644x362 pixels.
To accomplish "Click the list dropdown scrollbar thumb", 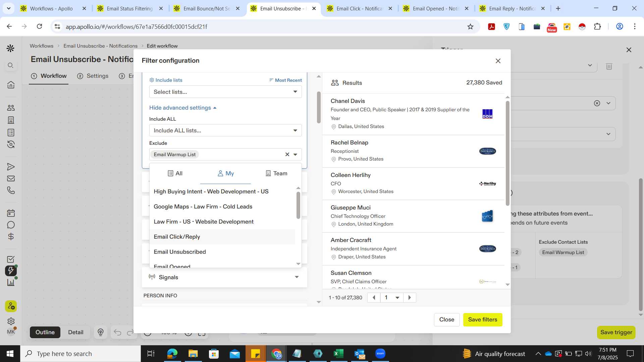I will point(298,205).
